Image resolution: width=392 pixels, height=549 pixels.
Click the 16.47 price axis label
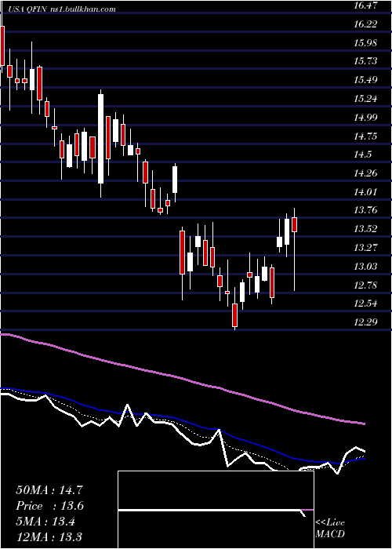[366, 6]
